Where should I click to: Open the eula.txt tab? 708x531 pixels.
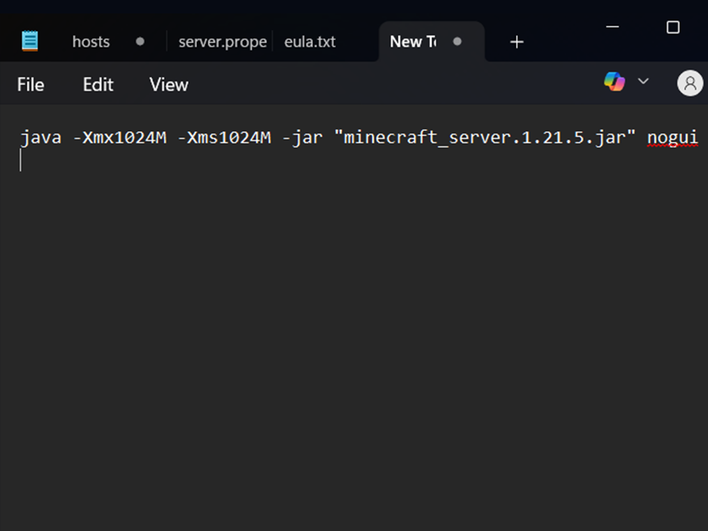(310, 42)
